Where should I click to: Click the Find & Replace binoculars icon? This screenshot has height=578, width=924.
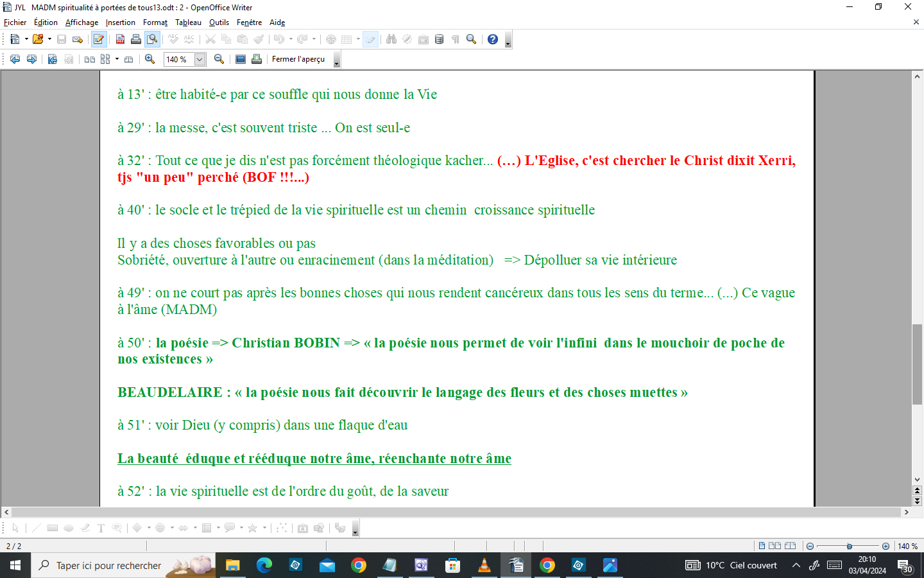point(391,39)
